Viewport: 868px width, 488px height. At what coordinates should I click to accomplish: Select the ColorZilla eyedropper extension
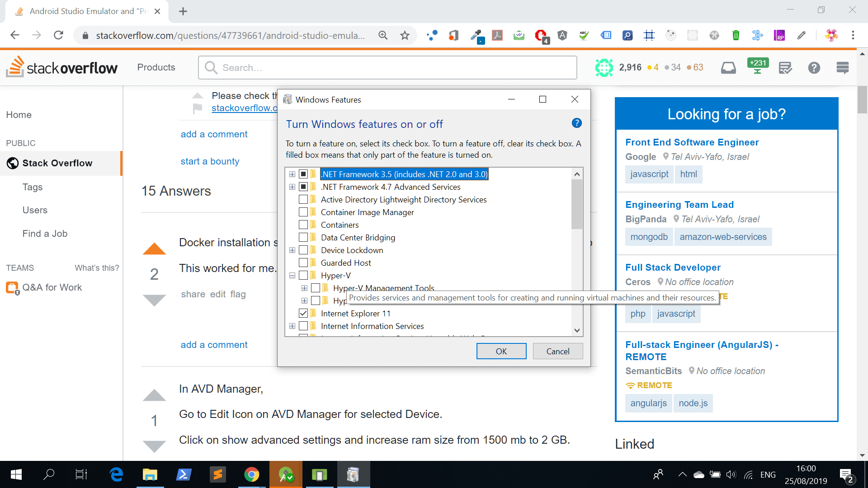tap(476, 35)
